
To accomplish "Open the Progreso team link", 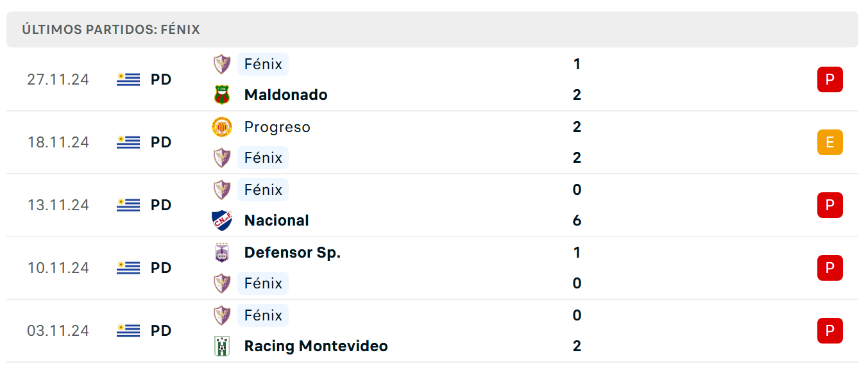I will [277, 128].
